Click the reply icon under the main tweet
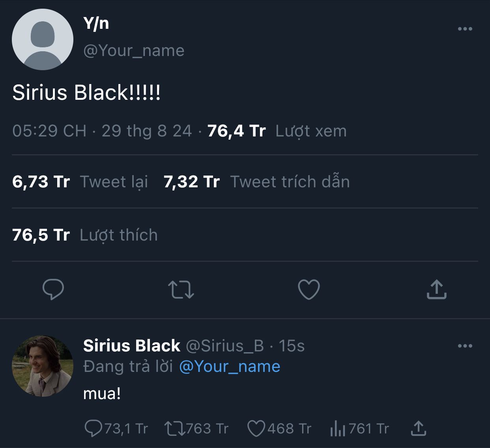Viewport: 490px width, 448px height. coord(53,289)
